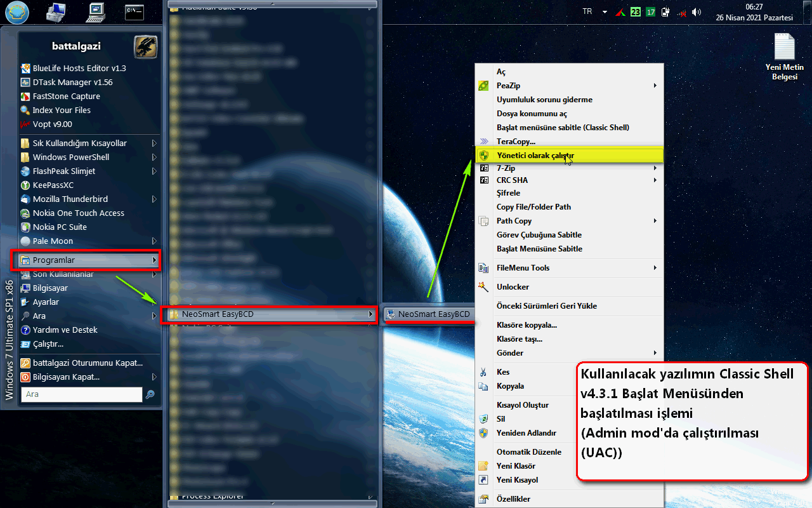Launch the command prompt taskbar icon

point(134,11)
